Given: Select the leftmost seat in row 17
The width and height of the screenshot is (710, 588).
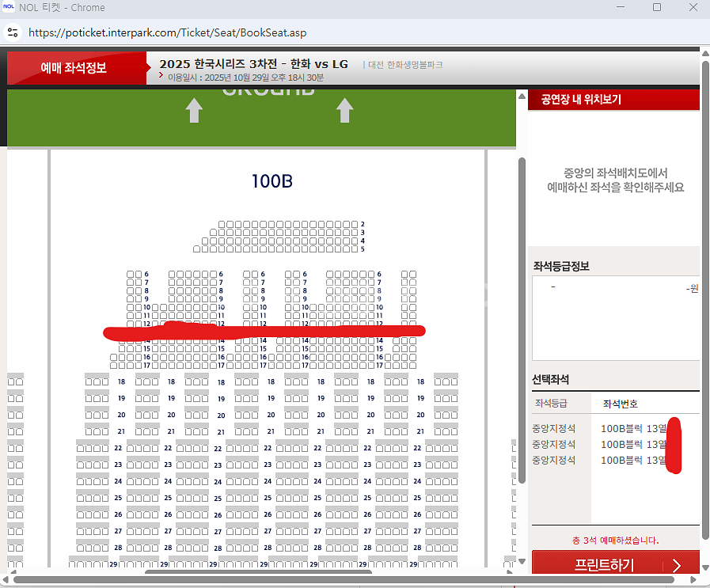Looking at the screenshot, I should coord(114,365).
